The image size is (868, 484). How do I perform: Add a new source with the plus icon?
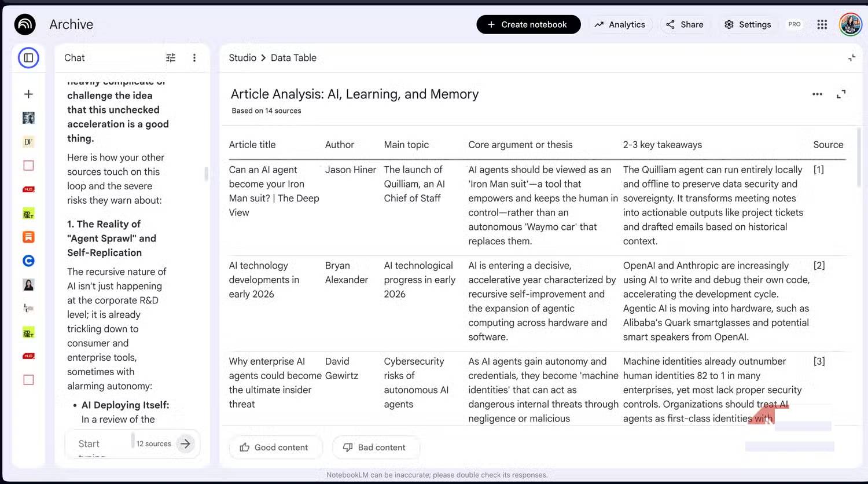pyautogui.click(x=28, y=93)
